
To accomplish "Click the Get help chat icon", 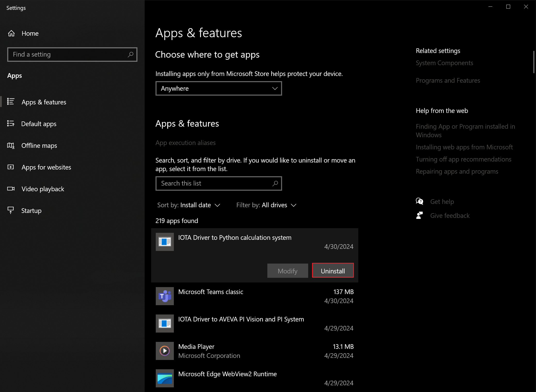I will click(420, 201).
